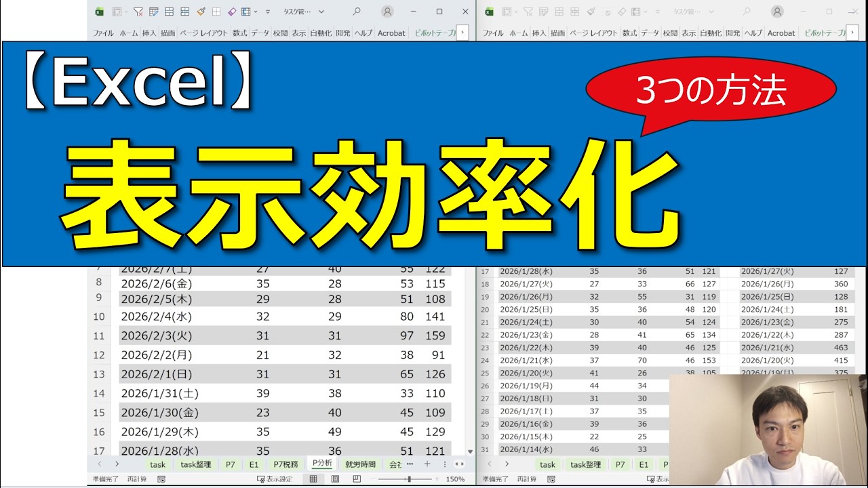Select the task整理 sheet in left window
Viewport: 868px width, 488px height.
click(196, 464)
